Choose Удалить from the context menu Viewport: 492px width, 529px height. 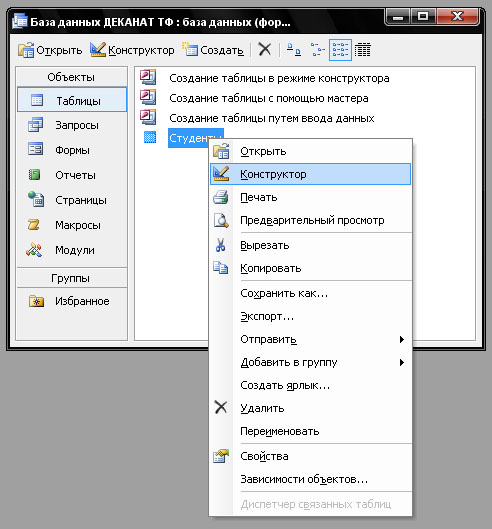tap(310, 408)
